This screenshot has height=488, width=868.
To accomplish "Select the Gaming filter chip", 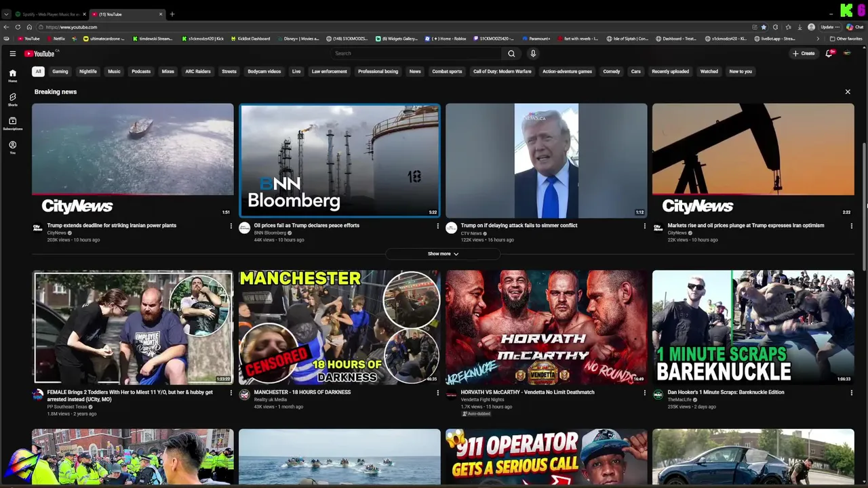I will 60,71.
